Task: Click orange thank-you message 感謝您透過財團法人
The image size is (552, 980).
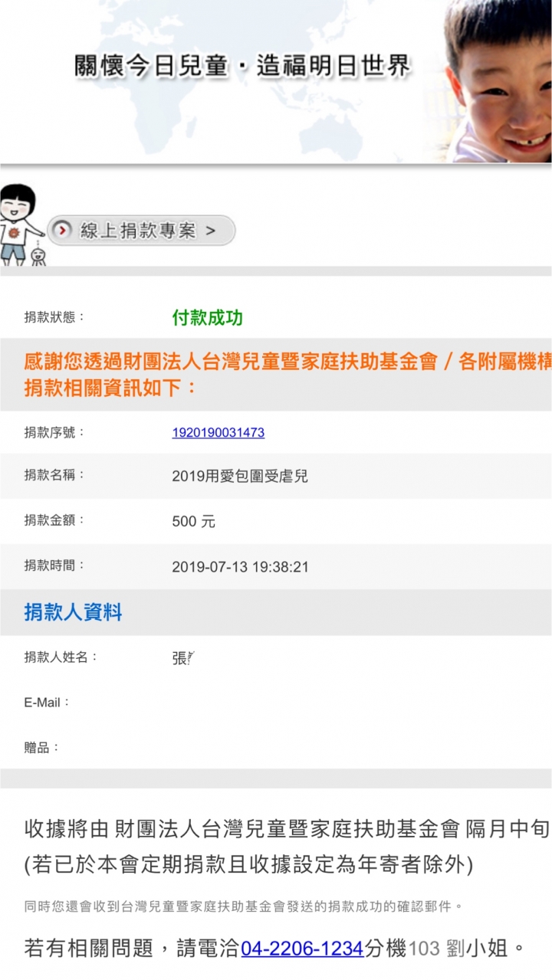Action: point(287,362)
